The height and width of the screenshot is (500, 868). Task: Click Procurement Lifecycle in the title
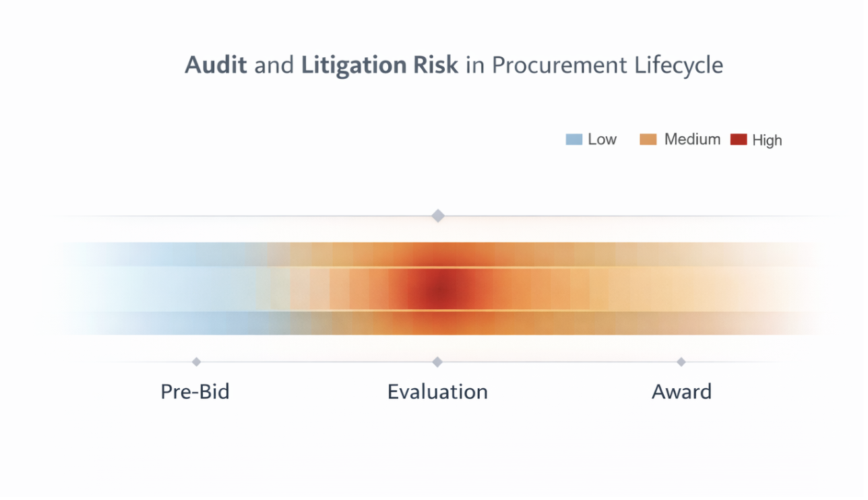point(607,65)
